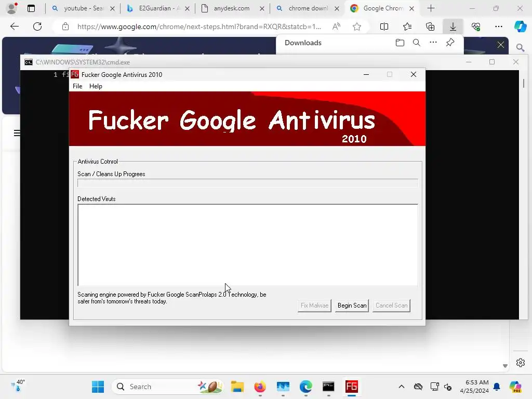Close the chrome download search tab
The height and width of the screenshot is (399, 532).
click(337, 8)
